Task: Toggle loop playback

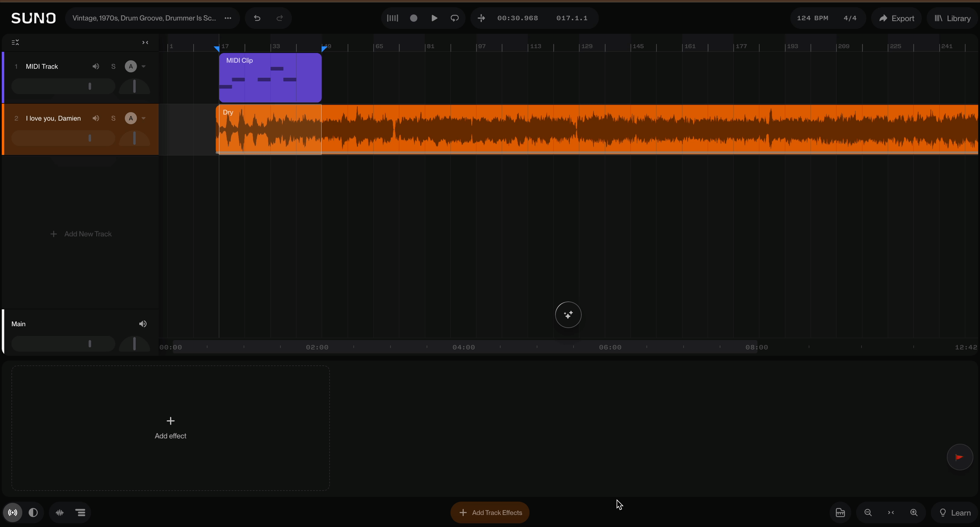Action: pos(455,18)
